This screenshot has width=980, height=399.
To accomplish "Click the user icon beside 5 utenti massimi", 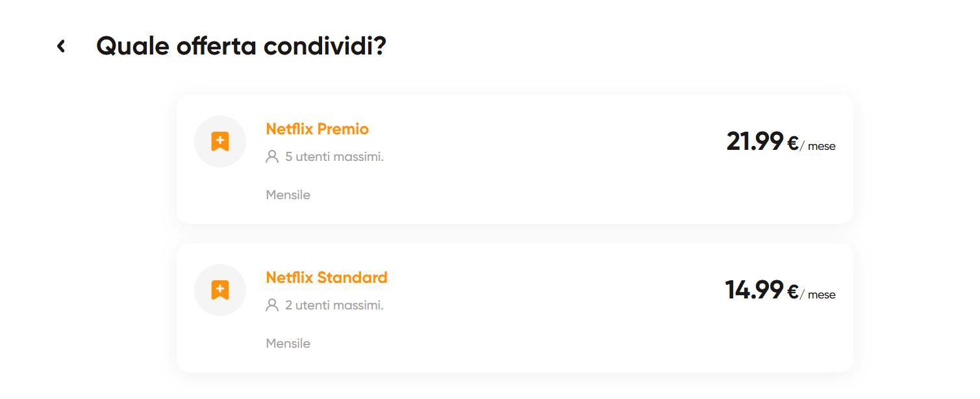I will (272, 156).
